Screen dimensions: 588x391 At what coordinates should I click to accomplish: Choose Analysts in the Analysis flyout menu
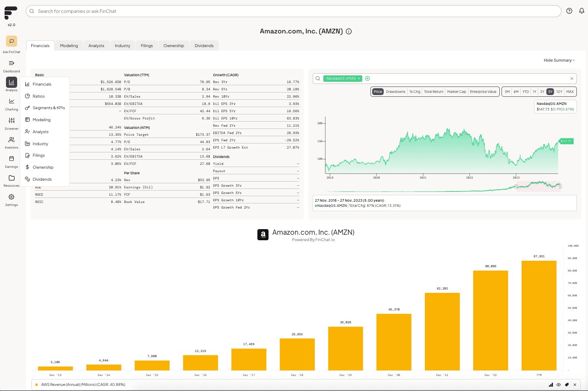click(41, 132)
